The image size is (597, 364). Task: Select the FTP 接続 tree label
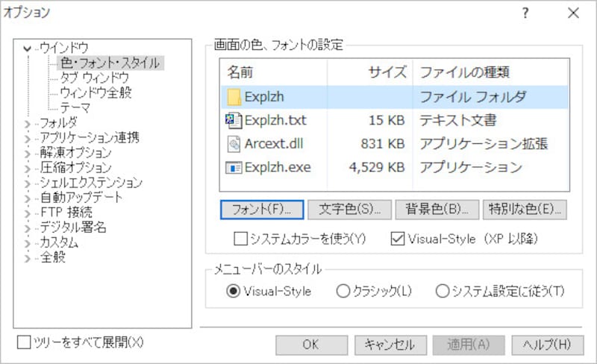click(x=66, y=212)
